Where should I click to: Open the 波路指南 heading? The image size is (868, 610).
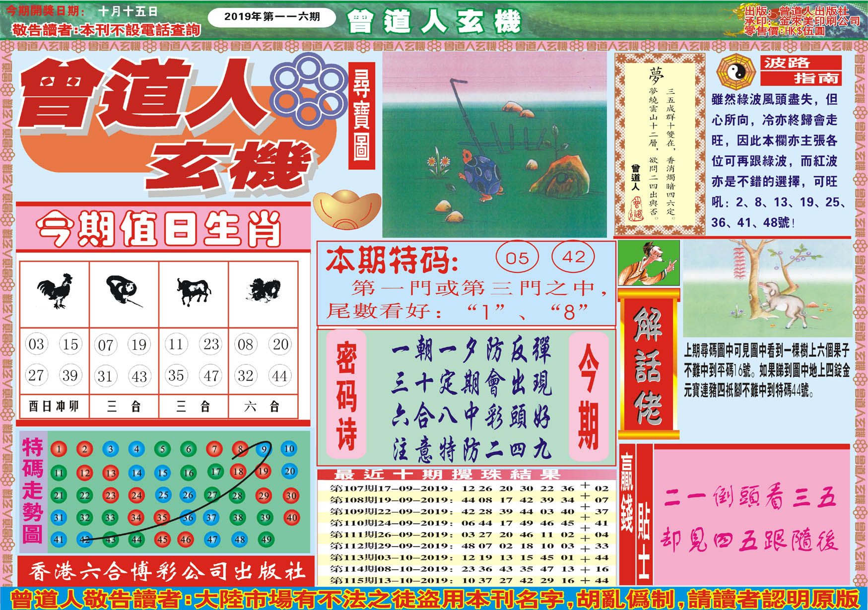point(801,70)
